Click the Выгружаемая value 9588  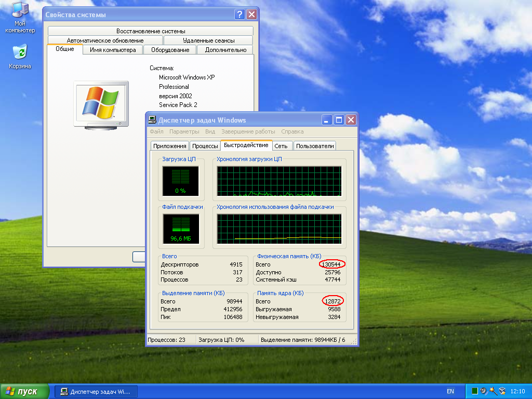coord(334,310)
